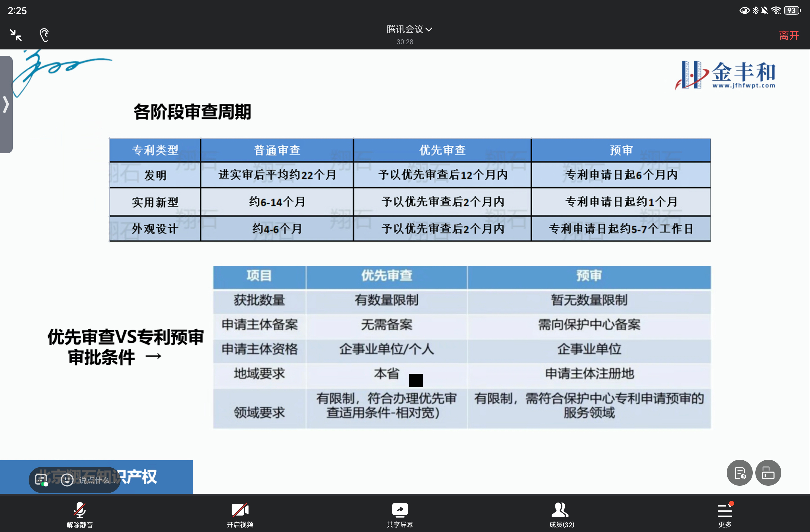
Task: Open the members list 成员(32)
Action: coord(561,514)
